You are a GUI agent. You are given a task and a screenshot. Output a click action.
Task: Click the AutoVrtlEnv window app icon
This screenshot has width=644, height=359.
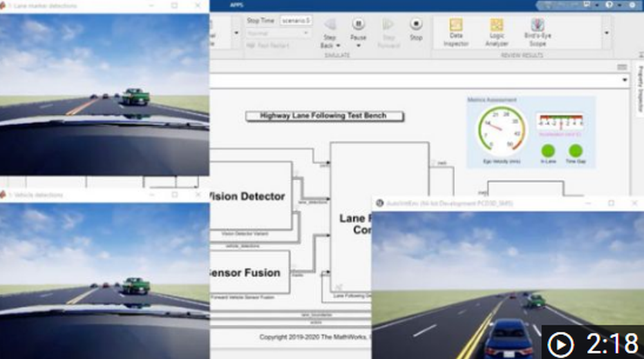point(379,203)
